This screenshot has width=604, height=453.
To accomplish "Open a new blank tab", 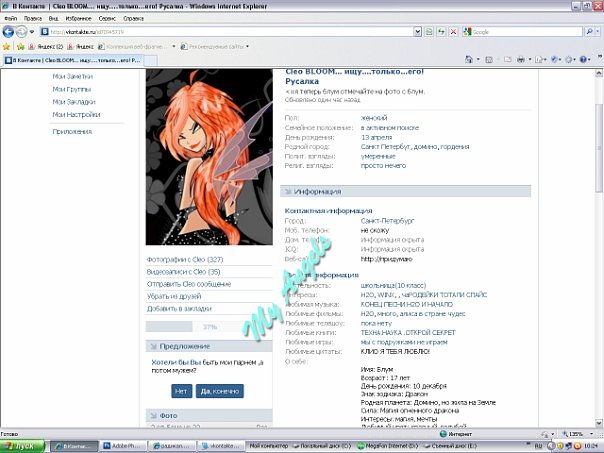I will click(x=150, y=61).
